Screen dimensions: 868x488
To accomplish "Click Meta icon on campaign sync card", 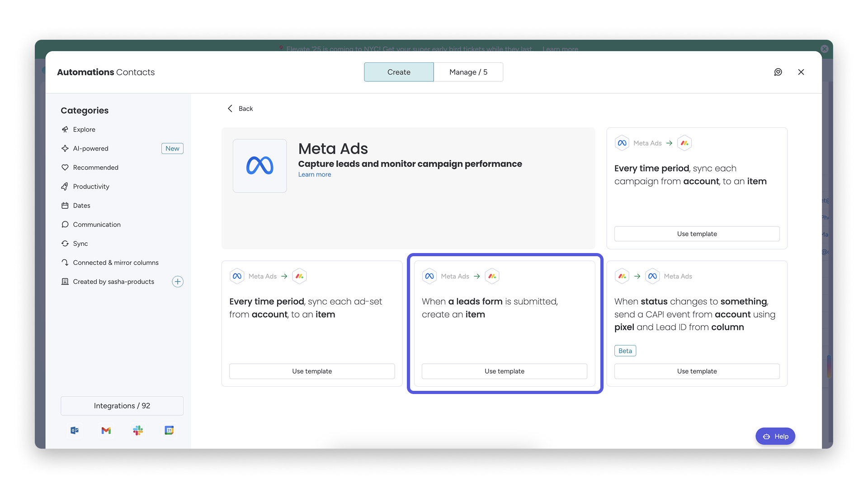I will point(622,143).
